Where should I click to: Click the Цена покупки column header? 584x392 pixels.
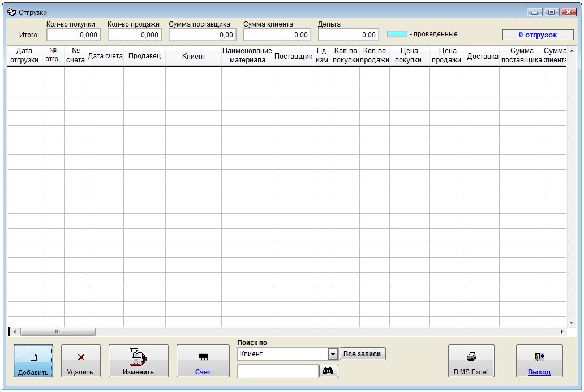(x=409, y=55)
